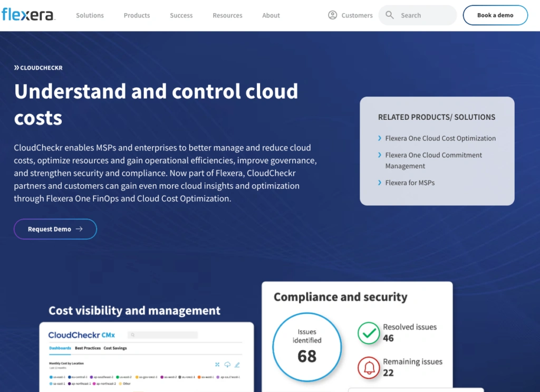This screenshot has width=540, height=392.
Task: Switch to Dashboards tab in CloudCheckr
Action: coord(60,348)
